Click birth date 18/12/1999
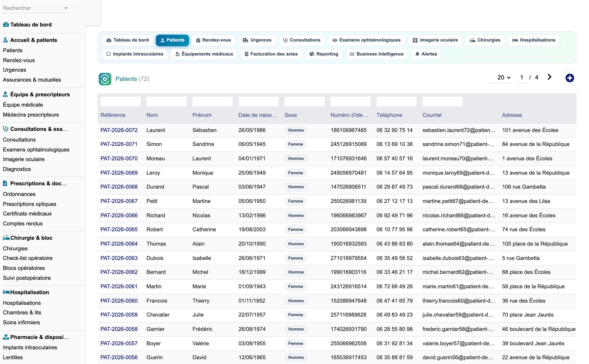 tap(252, 272)
